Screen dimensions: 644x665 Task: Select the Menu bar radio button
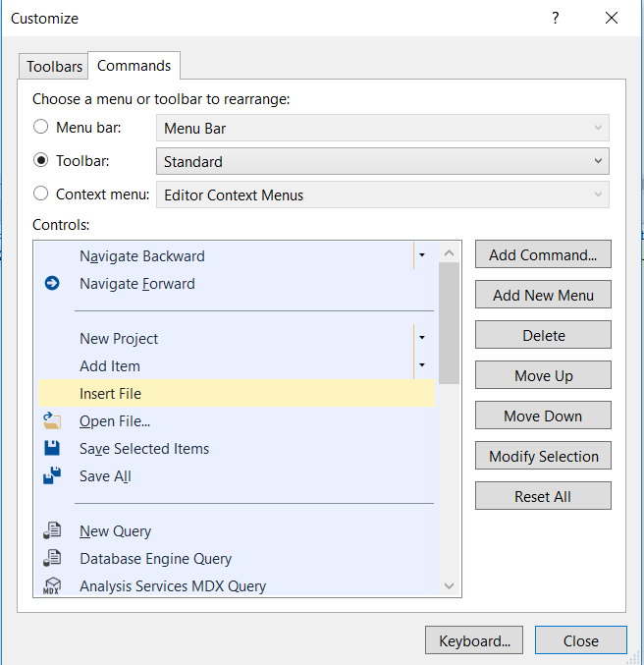pos(41,128)
